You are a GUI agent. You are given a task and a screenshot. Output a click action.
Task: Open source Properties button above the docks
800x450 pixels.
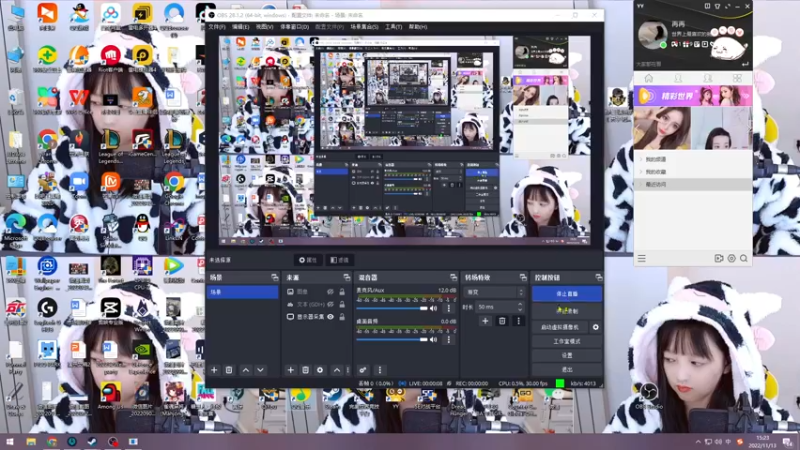(308, 260)
